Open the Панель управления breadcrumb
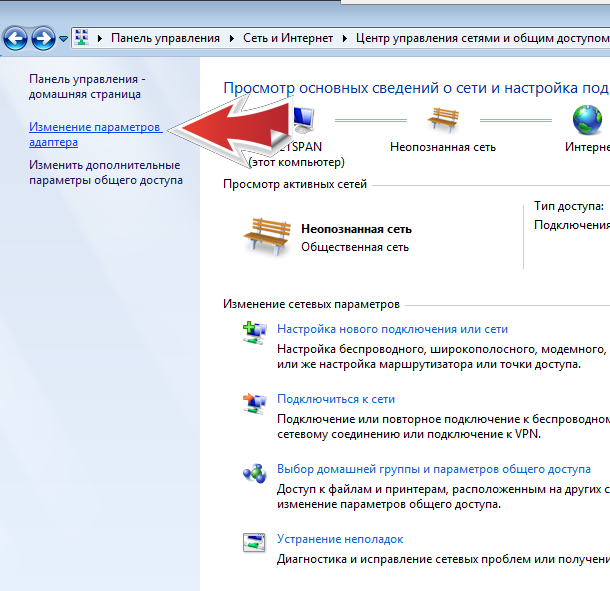The image size is (610, 591). (165, 38)
